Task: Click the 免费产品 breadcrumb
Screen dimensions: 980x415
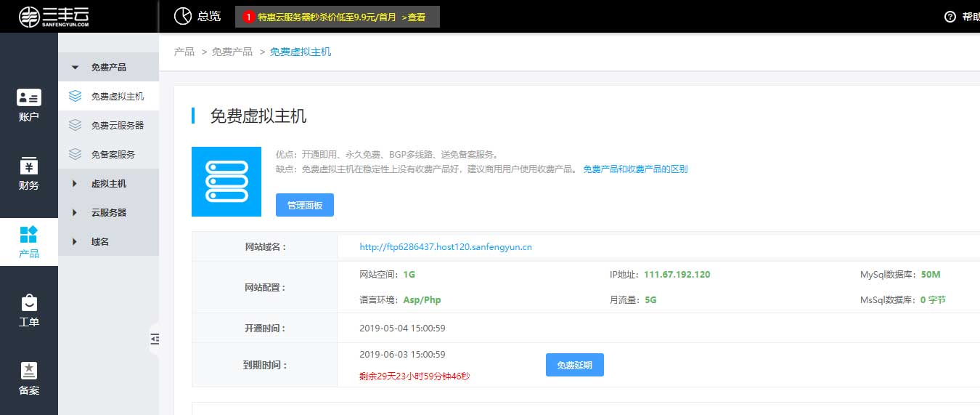Action: point(232,52)
